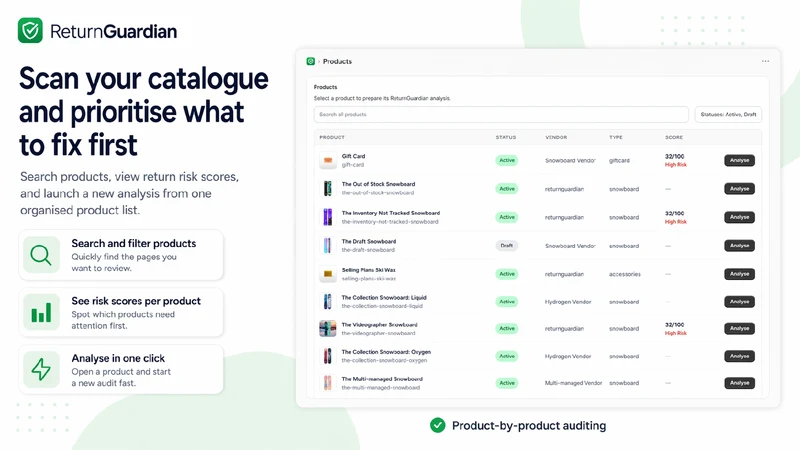Image resolution: width=800 pixels, height=450 pixels.
Task: Click the Search all products field
Action: click(501, 114)
